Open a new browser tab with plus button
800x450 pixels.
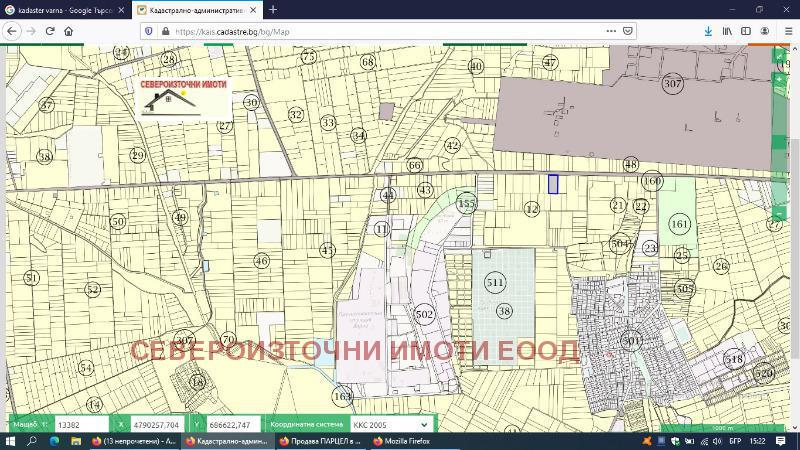coord(273,9)
